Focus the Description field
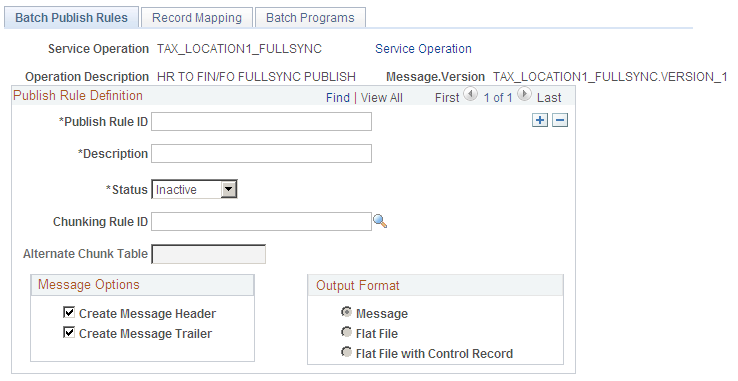The height and width of the screenshot is (381, 738). point(261,154)
